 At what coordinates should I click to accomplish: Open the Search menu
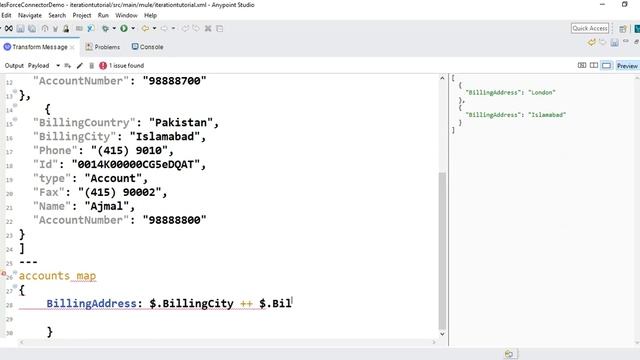[57, 15]
